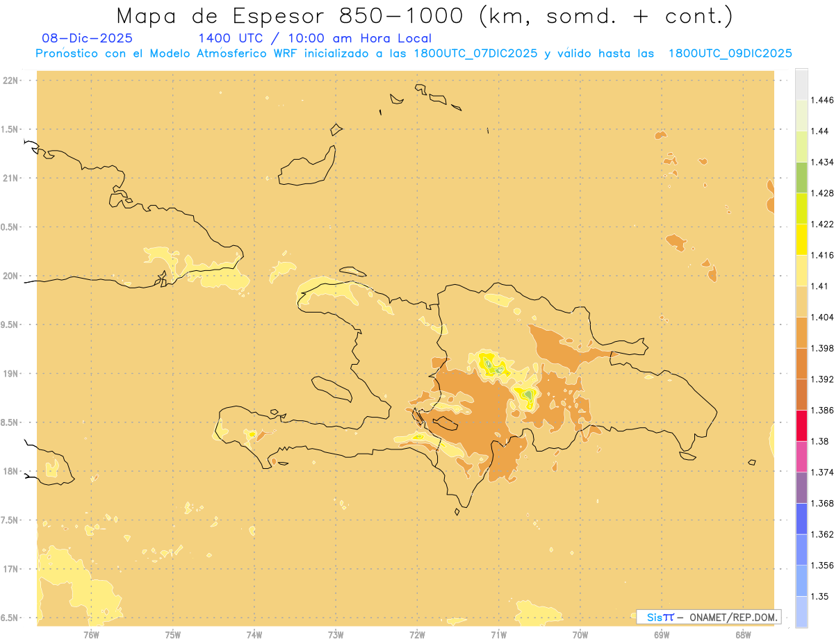Screen dimensions: 834x644
Task: Click the "70W" longitude label
Action: point(580,635)
